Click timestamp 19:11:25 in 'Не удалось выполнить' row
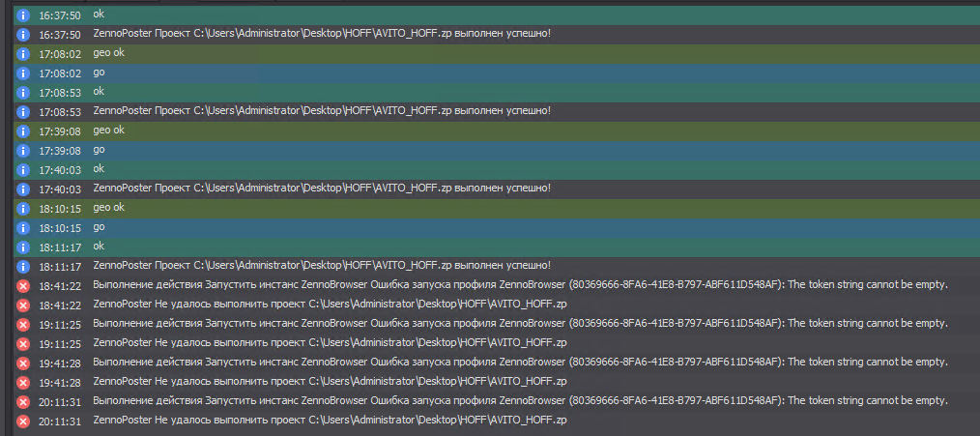This screenshot has width=980, height=436. point(59,345)
